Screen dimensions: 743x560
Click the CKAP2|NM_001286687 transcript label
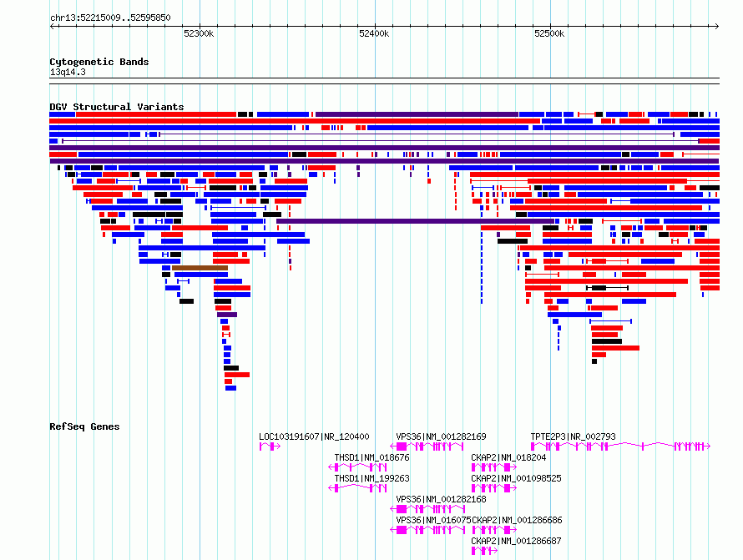(516, 541)
